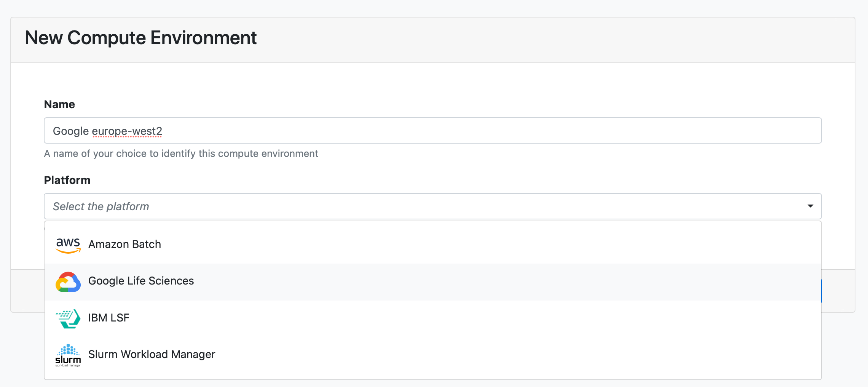This screenshot has height=387, width=868.
Task: Click the word Google in Name field
Action: 71,131
